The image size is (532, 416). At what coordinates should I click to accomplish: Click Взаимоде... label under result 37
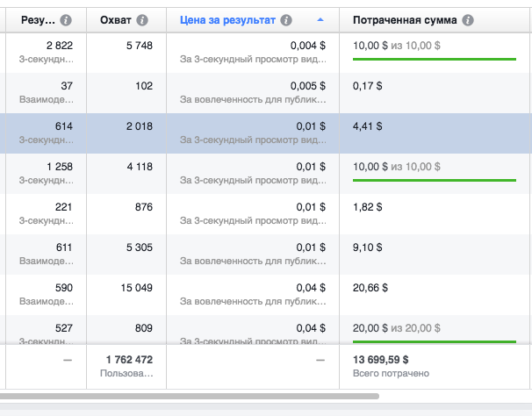(x=47, y=100)
